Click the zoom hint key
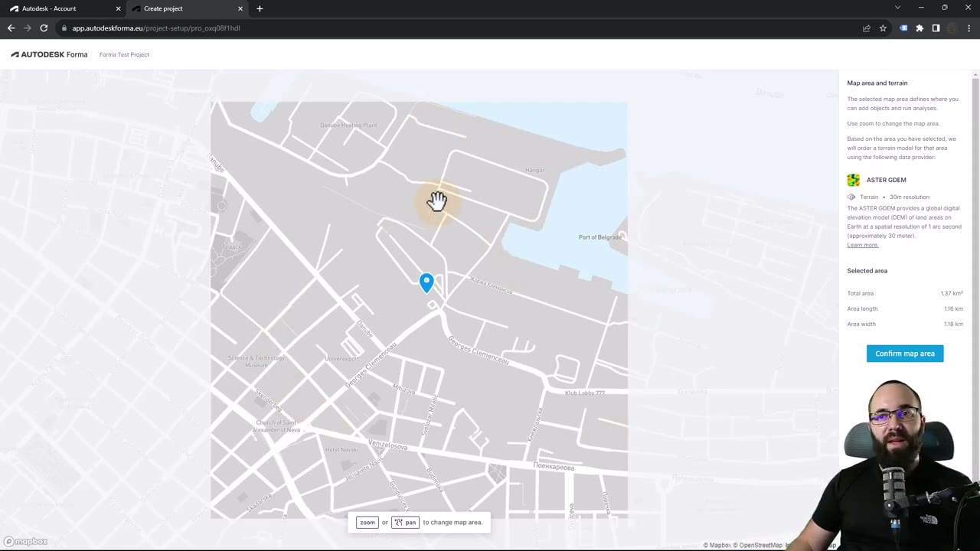The height and width of the screenshot is (551, 980). pos(367,523)
